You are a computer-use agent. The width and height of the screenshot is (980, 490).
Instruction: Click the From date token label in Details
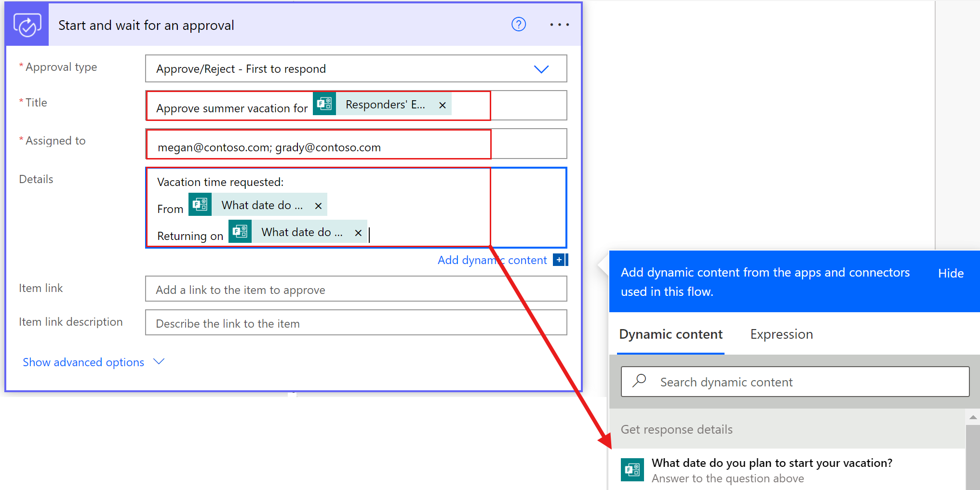click(x=262, y=205)
